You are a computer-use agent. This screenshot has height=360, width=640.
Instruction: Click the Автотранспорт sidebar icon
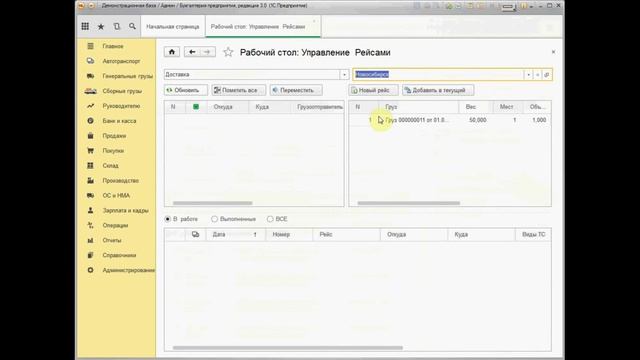(91, 61)
